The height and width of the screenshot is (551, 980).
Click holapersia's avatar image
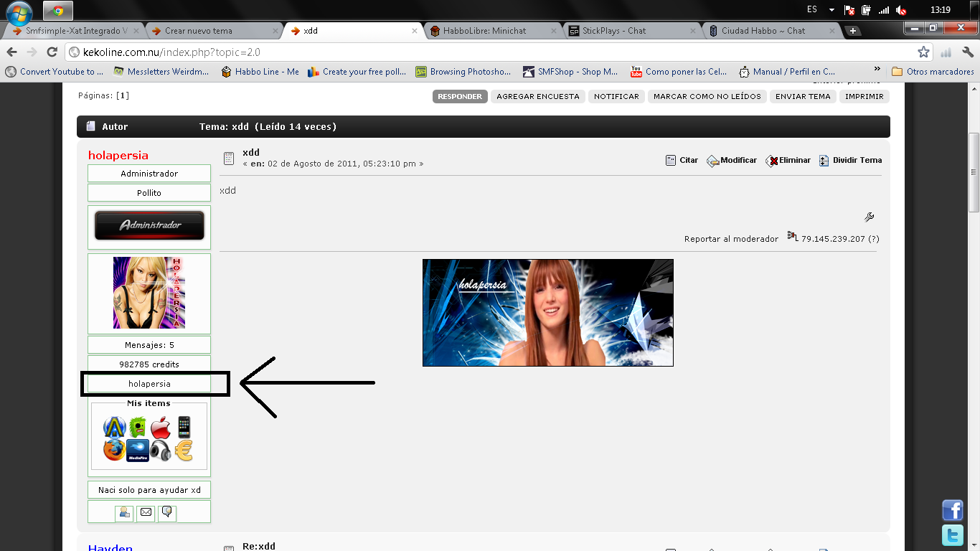[x=149, y=293]
